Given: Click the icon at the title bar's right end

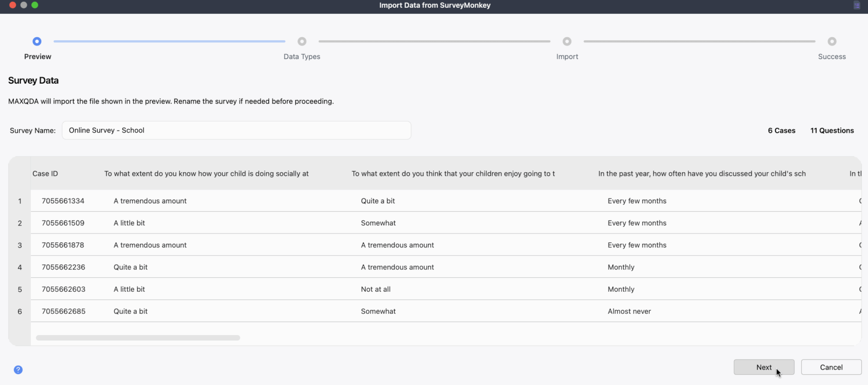Looking at the screenshot, I should click(857, 5).
